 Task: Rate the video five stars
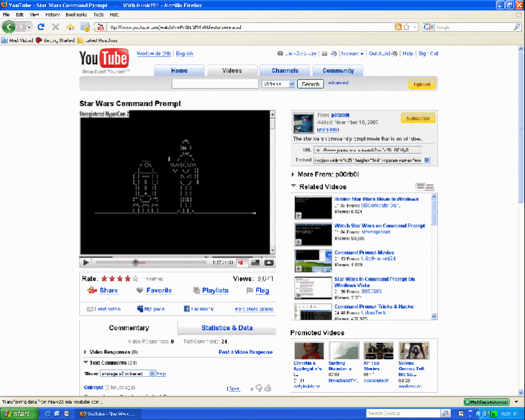pos(135,278)
